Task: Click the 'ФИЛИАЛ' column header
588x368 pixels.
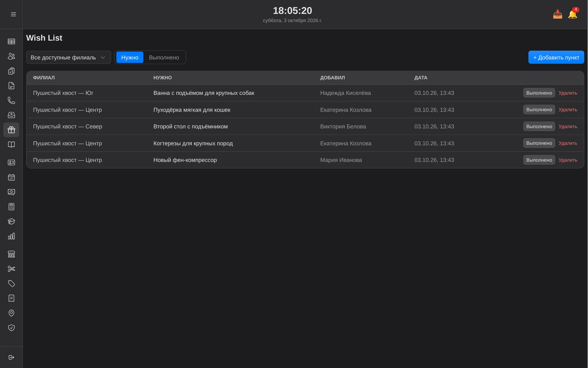Action: click(44, 78)
